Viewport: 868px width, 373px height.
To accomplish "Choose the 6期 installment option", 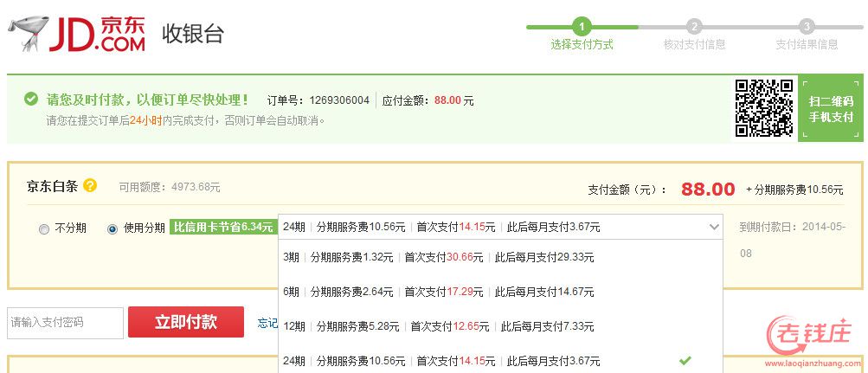I will (500, 292).
